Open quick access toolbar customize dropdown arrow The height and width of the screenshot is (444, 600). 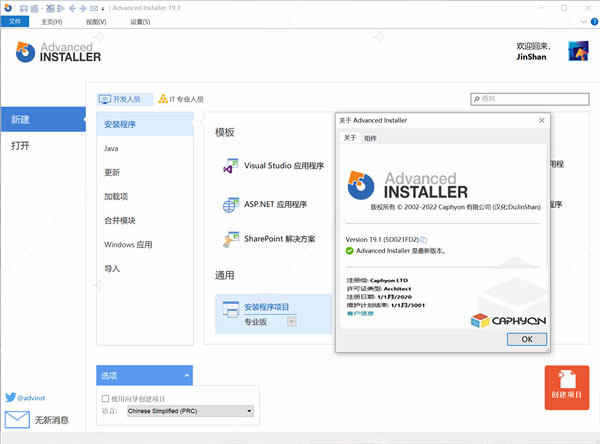click(x=103, y=9)
